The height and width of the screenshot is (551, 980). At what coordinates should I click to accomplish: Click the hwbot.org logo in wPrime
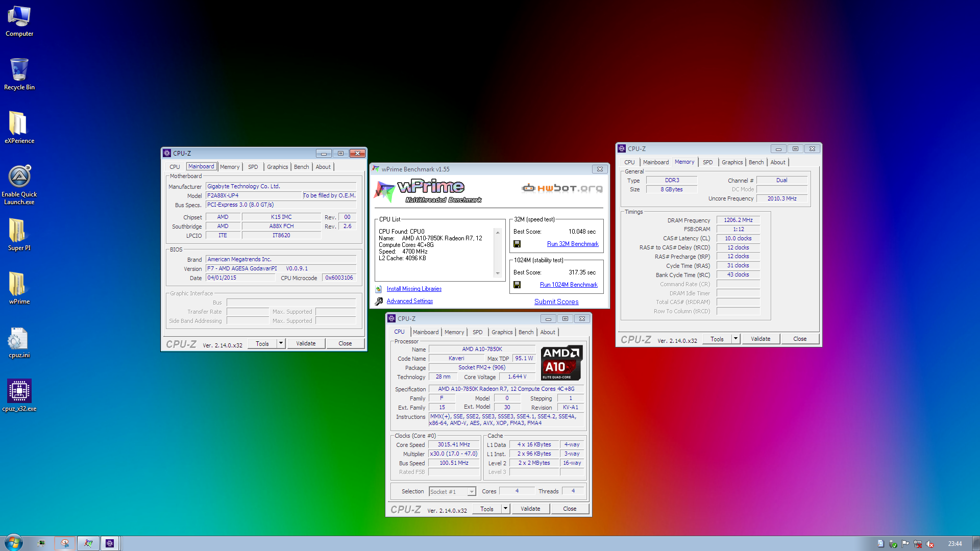562,188
